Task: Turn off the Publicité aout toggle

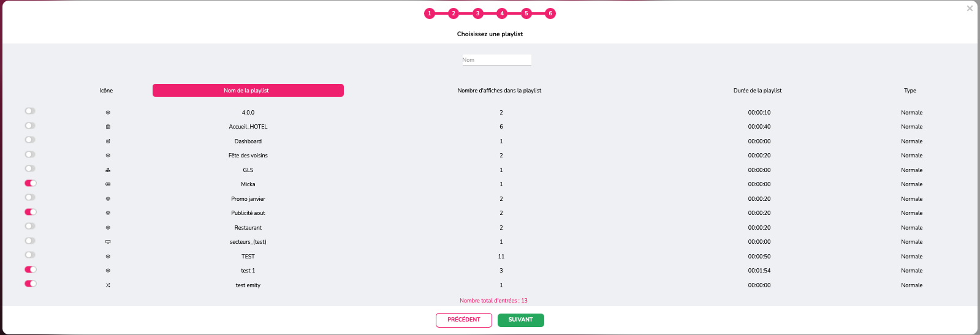Action: [31, 212]
